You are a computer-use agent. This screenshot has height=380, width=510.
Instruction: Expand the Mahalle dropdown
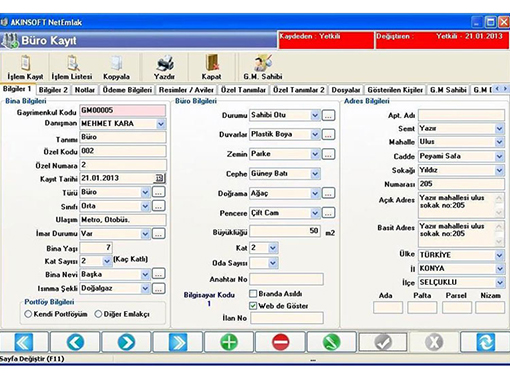pos(499,142)
